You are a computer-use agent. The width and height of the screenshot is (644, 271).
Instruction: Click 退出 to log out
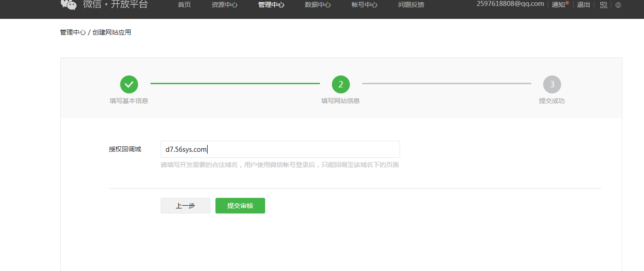coord(583,5)
